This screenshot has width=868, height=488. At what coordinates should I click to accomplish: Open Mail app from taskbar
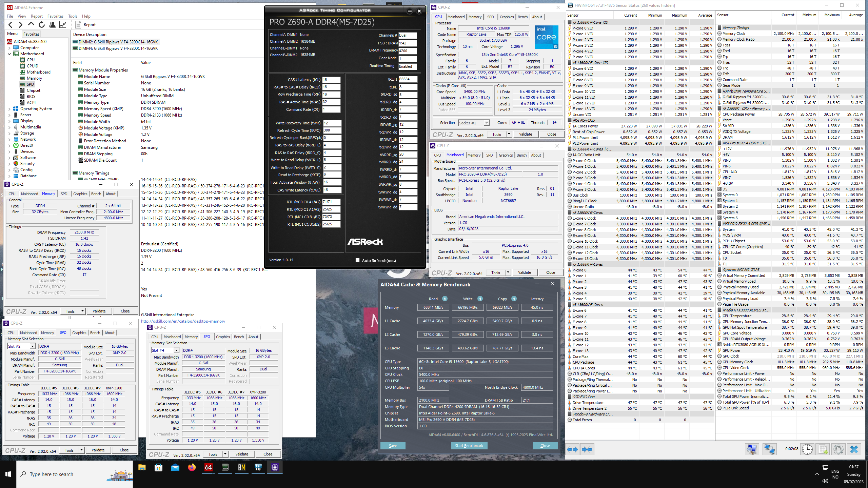coord(175,468)
